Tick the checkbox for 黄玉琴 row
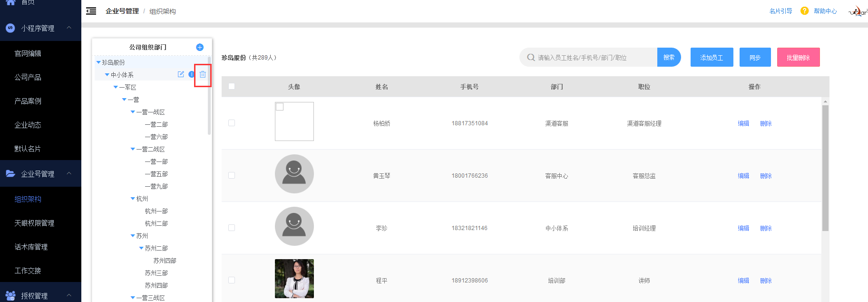 (232, 175)
